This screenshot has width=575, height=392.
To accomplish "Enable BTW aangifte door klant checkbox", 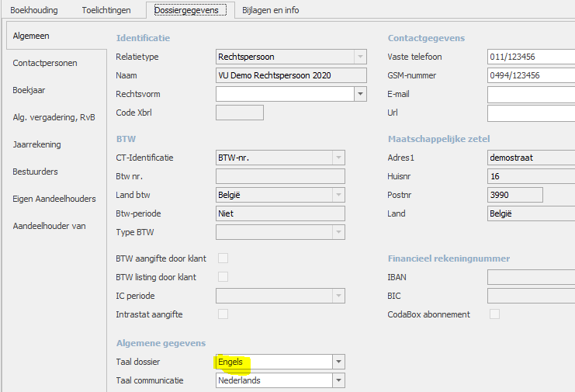I will tap(223, 258).
